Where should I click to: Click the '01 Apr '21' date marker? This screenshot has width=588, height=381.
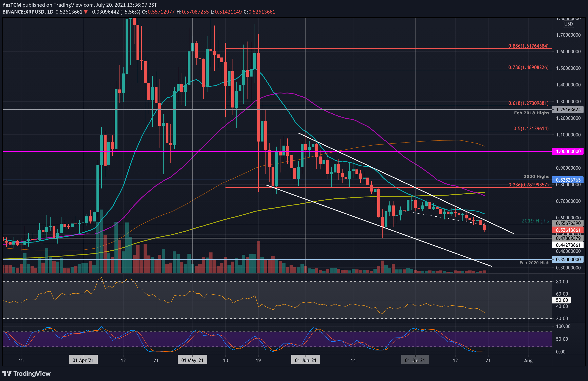pyautogui.click(x=83, y=360)
